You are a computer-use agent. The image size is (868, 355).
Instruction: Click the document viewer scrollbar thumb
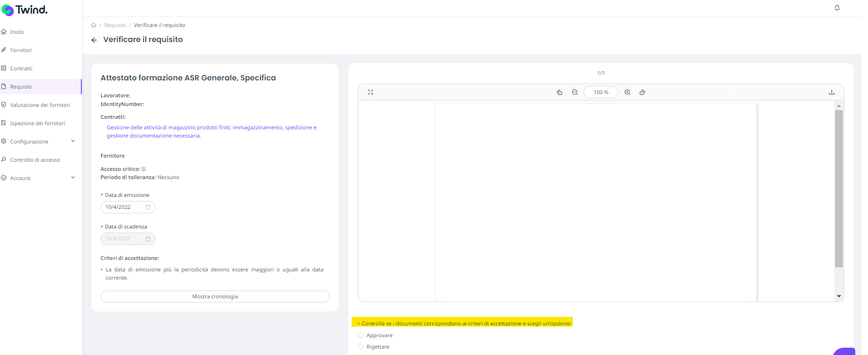tap(839, 188)
